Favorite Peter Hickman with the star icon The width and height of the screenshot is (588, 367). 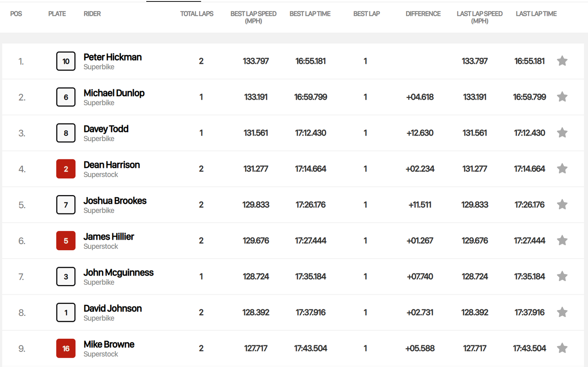pyautogui.click(x=562, y=61)
